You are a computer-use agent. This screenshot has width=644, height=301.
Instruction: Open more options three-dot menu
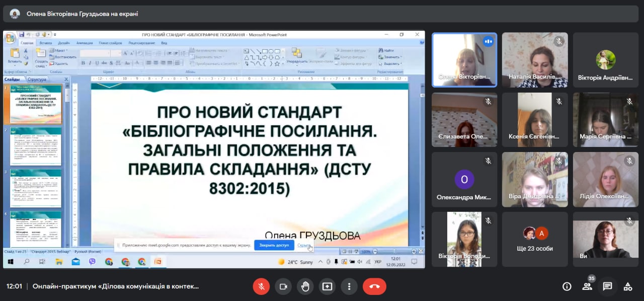click(349, 286)
